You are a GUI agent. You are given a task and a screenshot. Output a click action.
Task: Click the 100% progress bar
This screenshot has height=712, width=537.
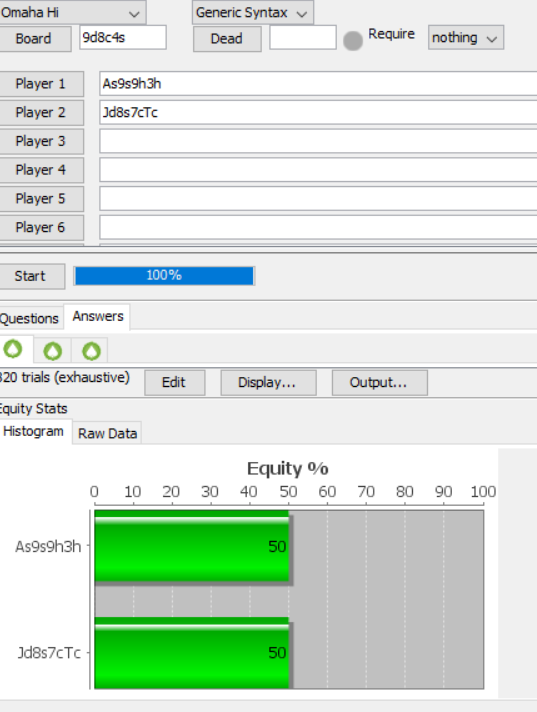(x=164, y=276)
